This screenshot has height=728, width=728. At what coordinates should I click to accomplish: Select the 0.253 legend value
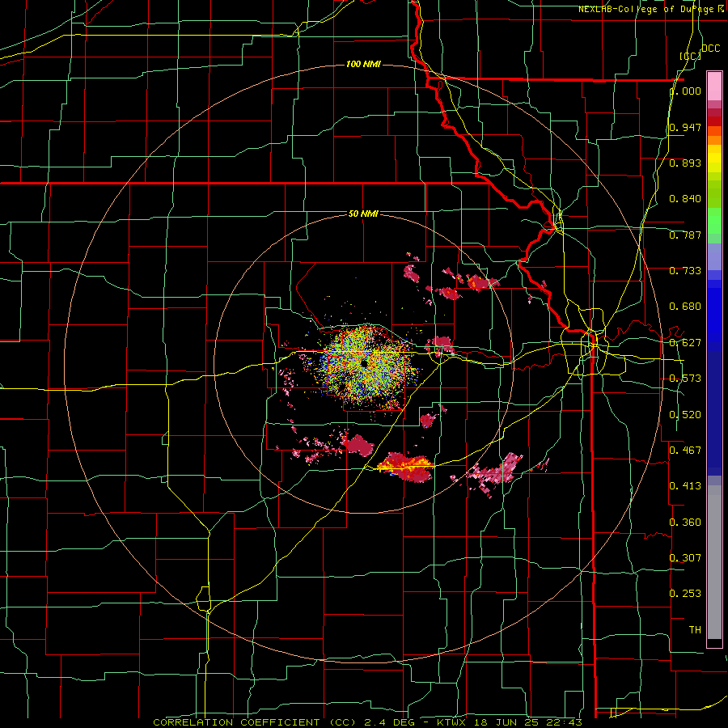pos(685,594)
